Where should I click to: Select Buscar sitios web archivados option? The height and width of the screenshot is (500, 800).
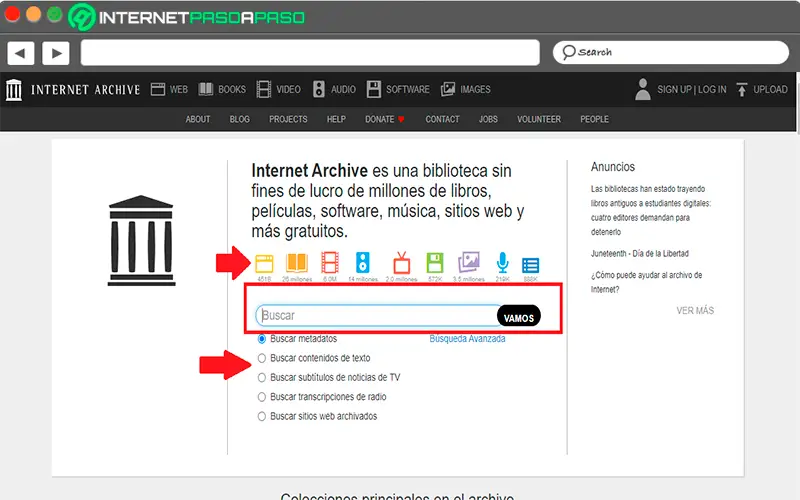262,416
